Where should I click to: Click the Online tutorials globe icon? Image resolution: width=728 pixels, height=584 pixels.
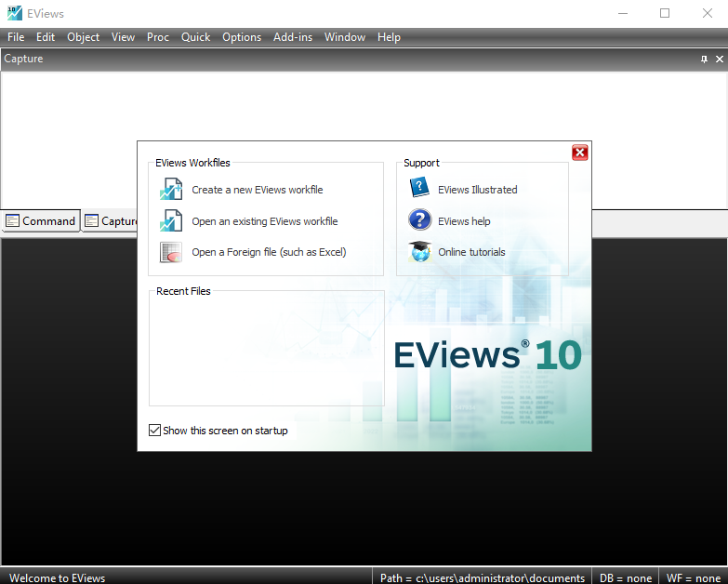pyautogui.click(x=420, y=252)
